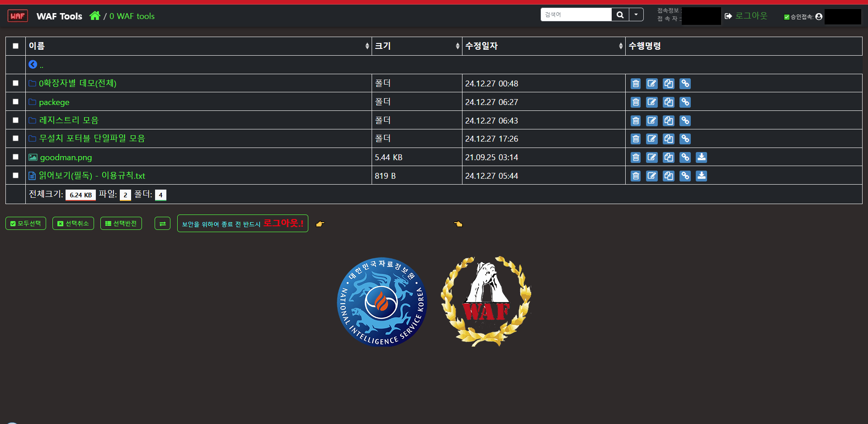Click the copy icon for 0확장자별 데모(전체)
Screen dimensions: 868x424
[669, 84]
